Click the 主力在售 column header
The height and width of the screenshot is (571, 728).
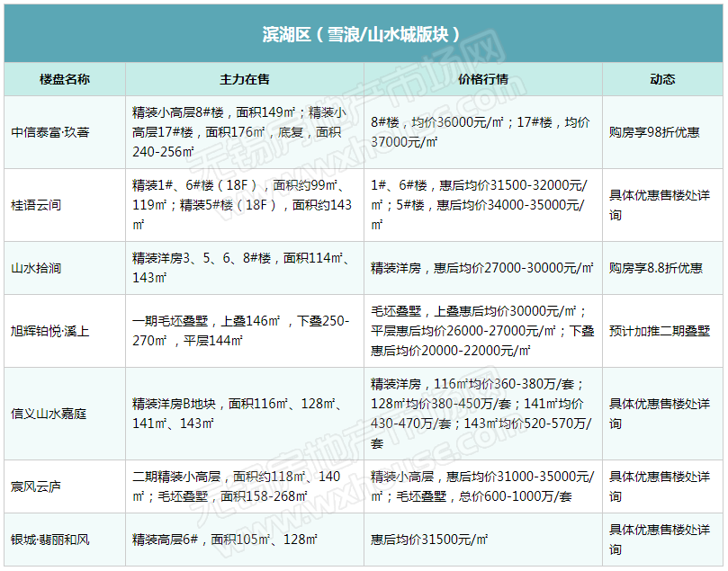244,79
